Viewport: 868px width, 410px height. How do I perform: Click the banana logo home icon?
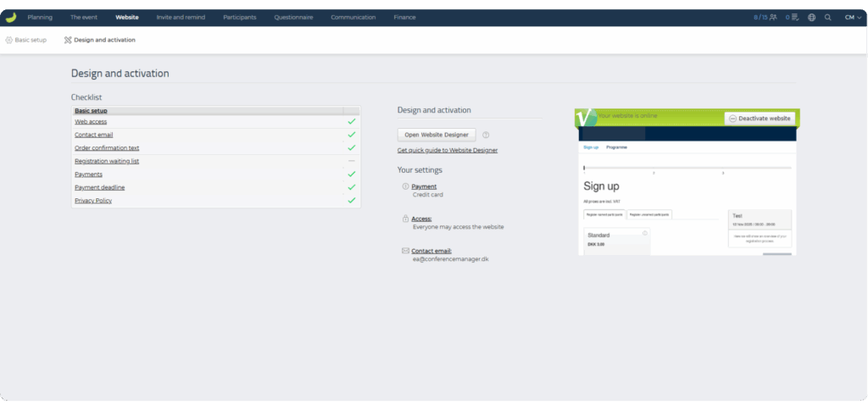[x=10, y=17]
